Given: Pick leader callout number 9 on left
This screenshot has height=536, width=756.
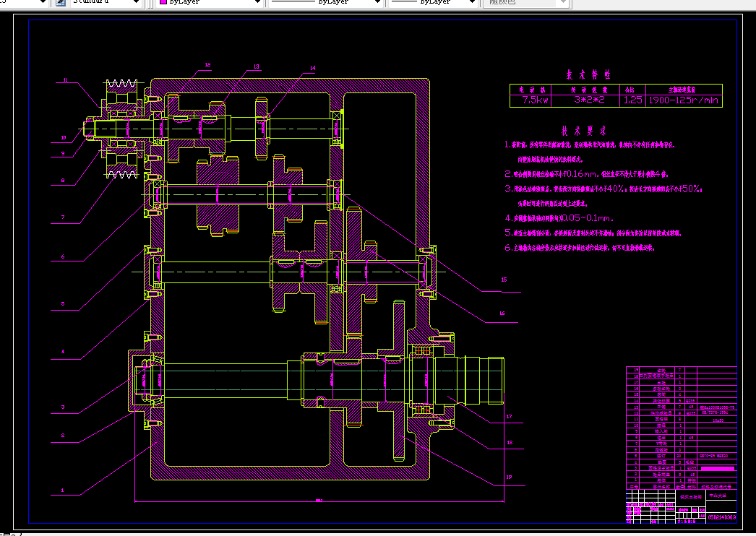Looking at the screenshot, I should (x=63, y=154).
